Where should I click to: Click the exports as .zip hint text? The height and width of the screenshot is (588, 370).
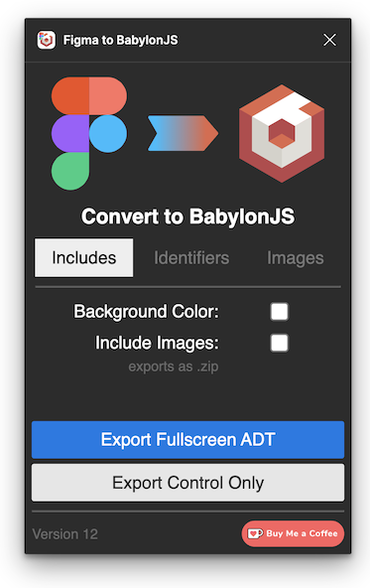click(x=174, y=367)
